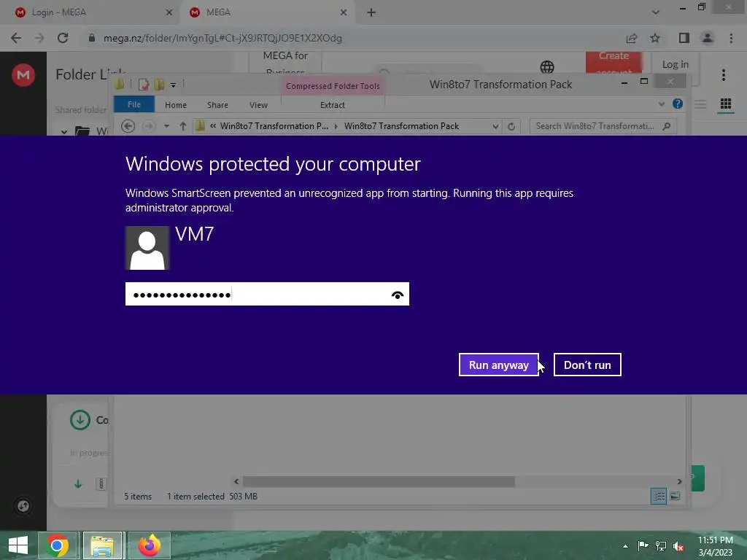Switch MEGA to grid view
This screenshot has height=560, width=747.
click(x=726, y=104)
